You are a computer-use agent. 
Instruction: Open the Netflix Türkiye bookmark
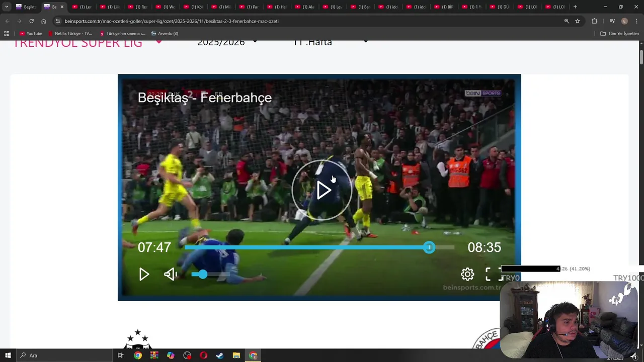70,33
